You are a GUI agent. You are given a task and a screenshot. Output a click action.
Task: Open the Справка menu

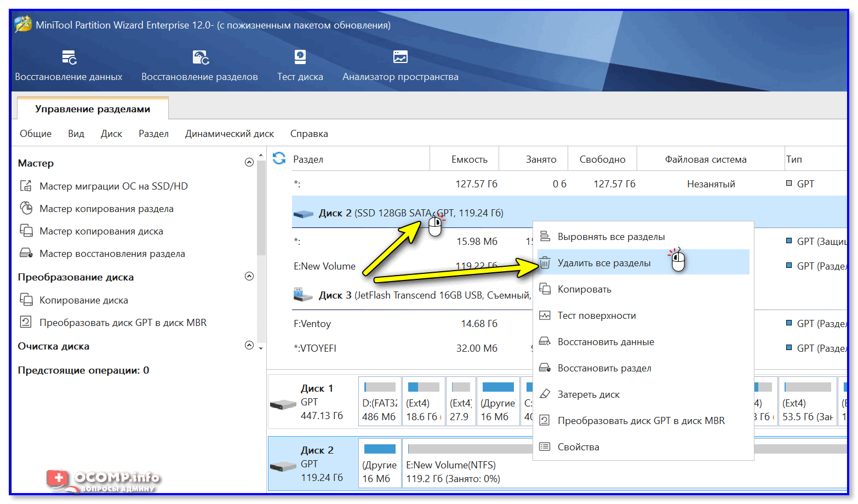309,134
